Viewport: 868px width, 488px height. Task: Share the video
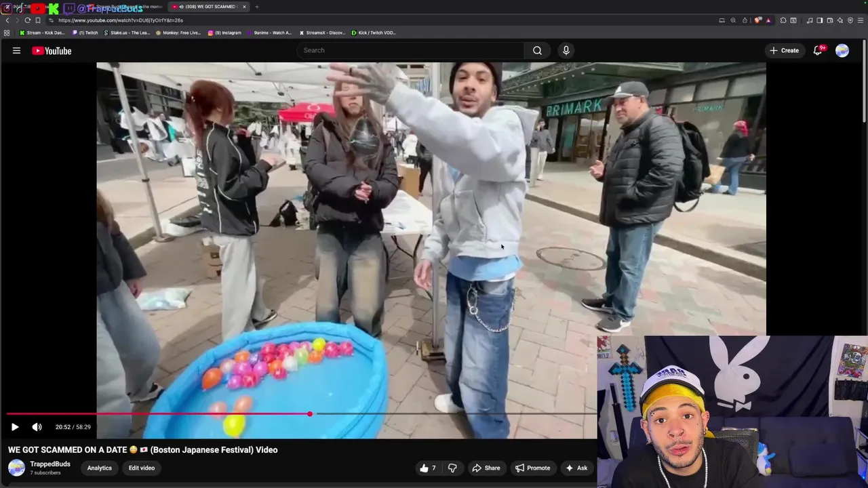[x=486, y=468]
